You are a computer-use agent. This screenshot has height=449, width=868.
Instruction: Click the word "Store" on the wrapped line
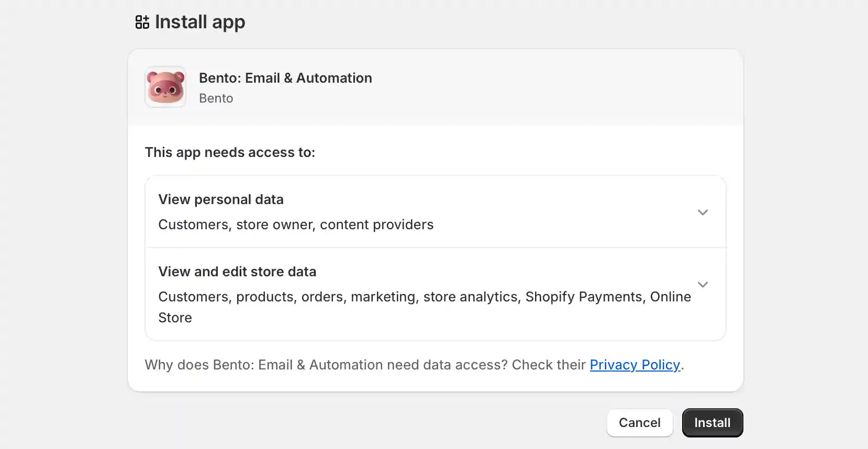[x=175, y=318]
